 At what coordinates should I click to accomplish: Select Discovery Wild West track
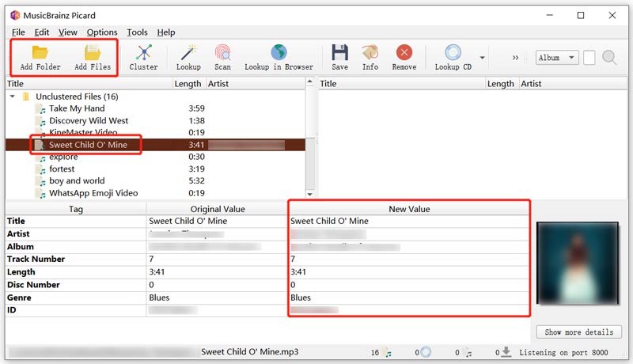click(89, 120)
